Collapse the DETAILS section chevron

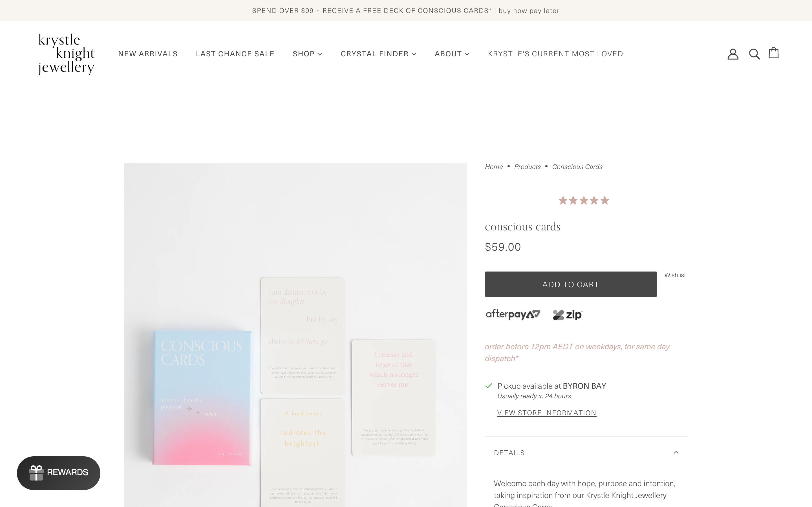coord(676,452)
